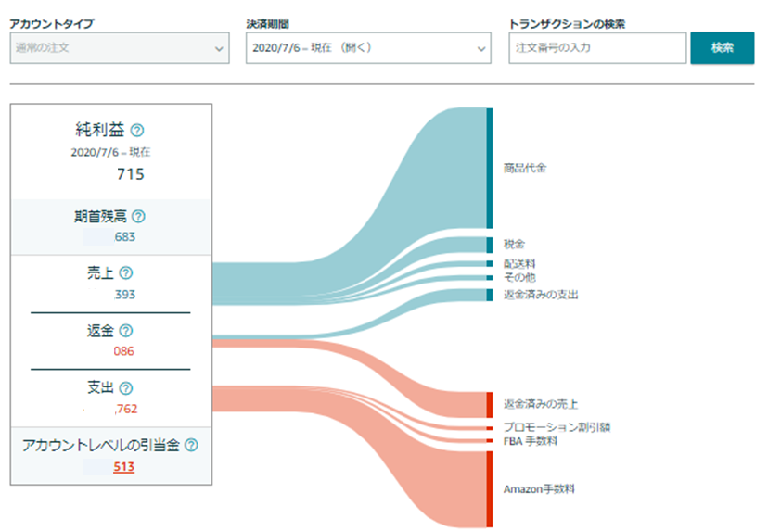Show help info icon for 支出
768x531 pixels.
(126, 388)
